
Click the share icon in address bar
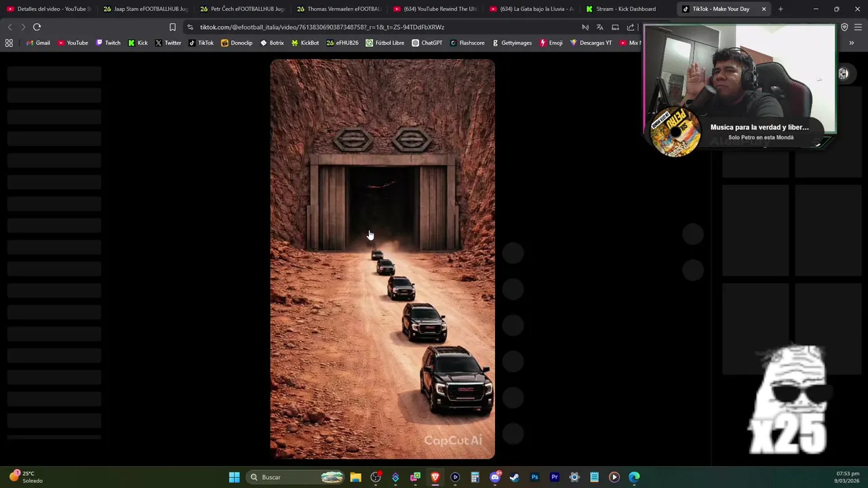[x=631, y=27]
